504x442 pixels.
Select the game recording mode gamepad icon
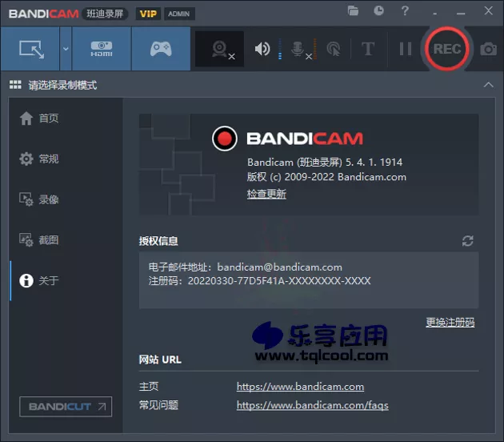[x=161, y=49]
